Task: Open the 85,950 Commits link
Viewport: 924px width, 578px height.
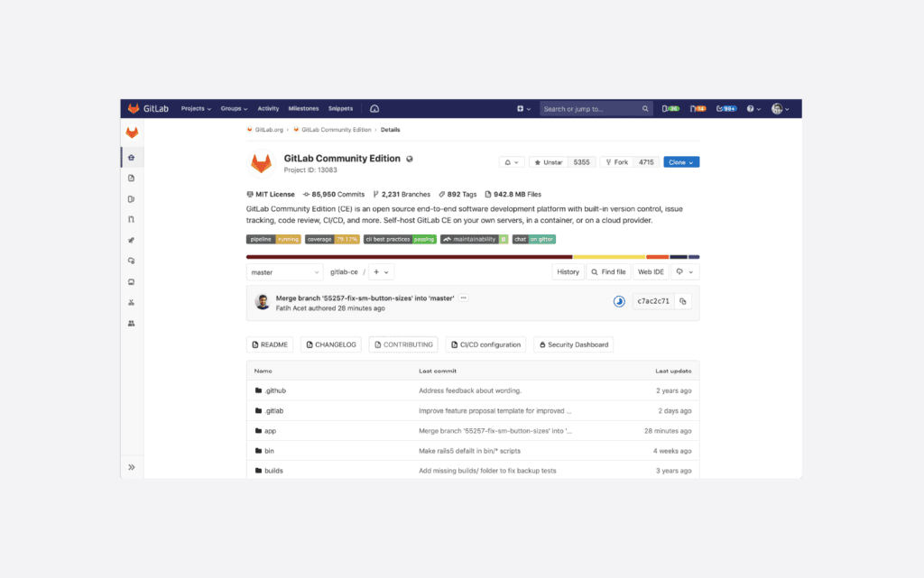Action: point(334,194)
